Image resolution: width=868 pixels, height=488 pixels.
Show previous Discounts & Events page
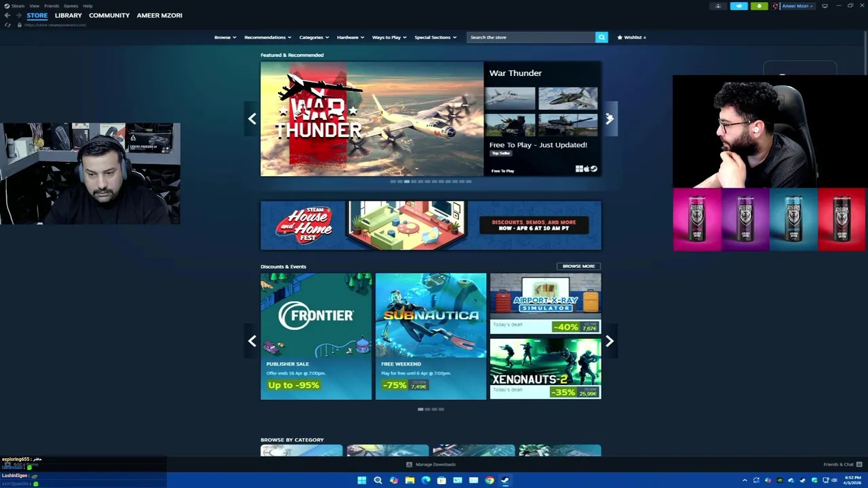coord(252,341)
